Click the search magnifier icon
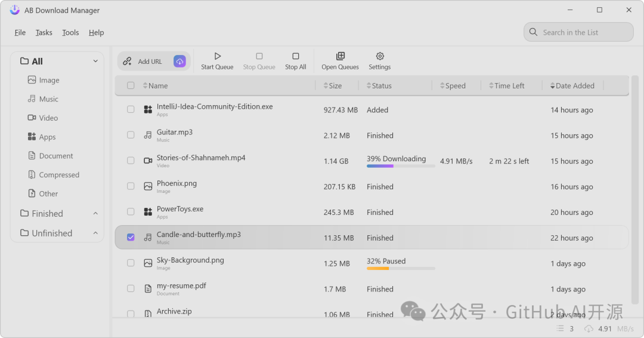This screenshot has width=644, height=338. [x=533, y=32]
